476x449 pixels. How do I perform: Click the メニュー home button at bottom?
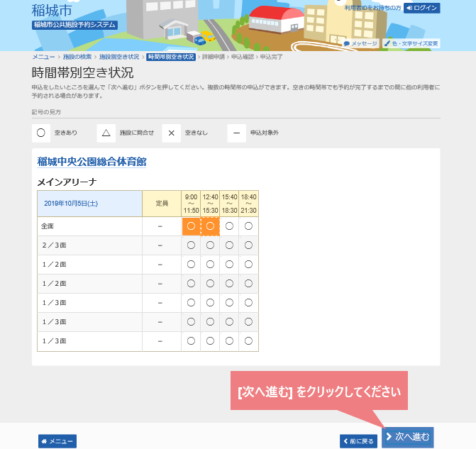click(57, 441)
